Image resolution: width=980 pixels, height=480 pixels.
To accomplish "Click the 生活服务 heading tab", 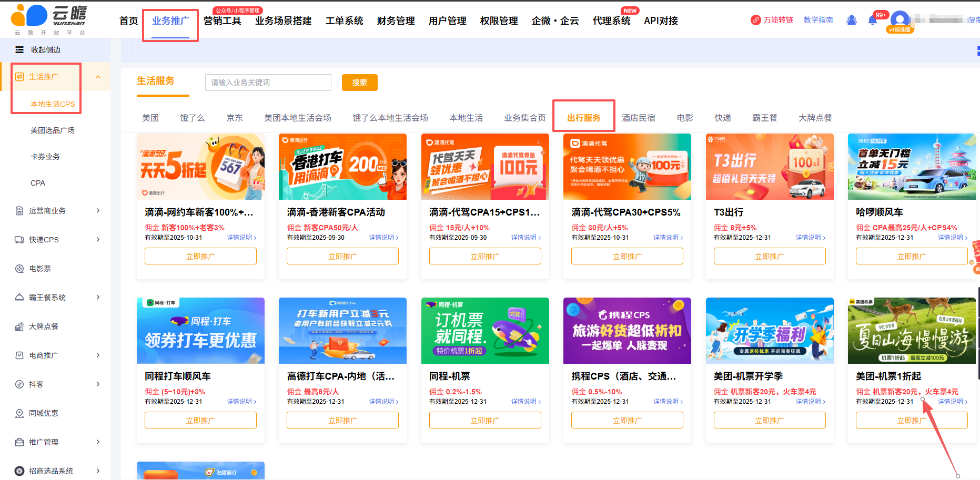I will point(156,81).
